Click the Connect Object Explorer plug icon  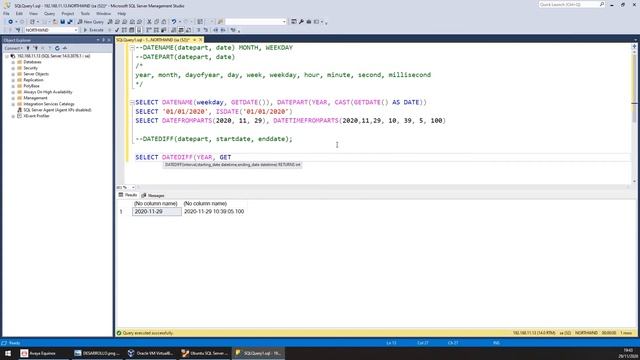click(28, 48)
